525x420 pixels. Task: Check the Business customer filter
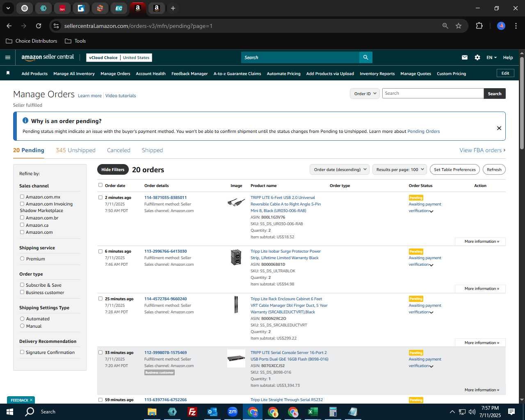[22, 292]
